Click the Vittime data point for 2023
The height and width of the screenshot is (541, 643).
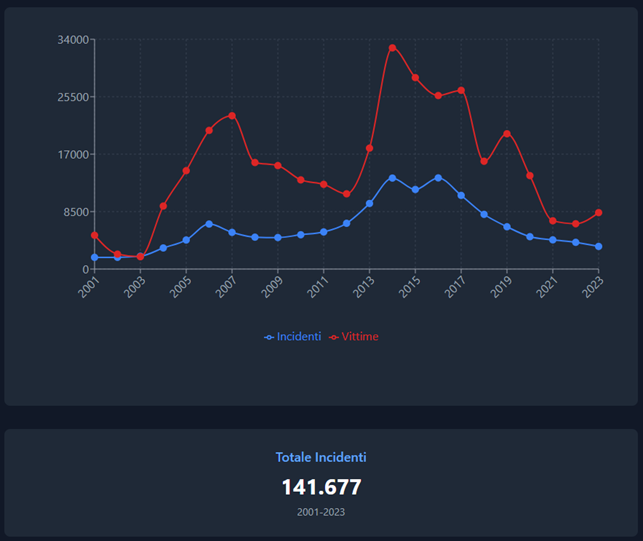tap(599, 213)
